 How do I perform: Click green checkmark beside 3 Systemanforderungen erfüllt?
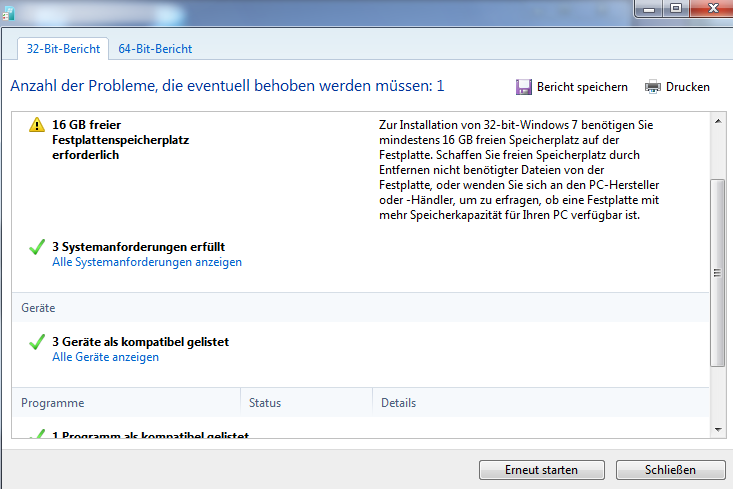[37, 247]
